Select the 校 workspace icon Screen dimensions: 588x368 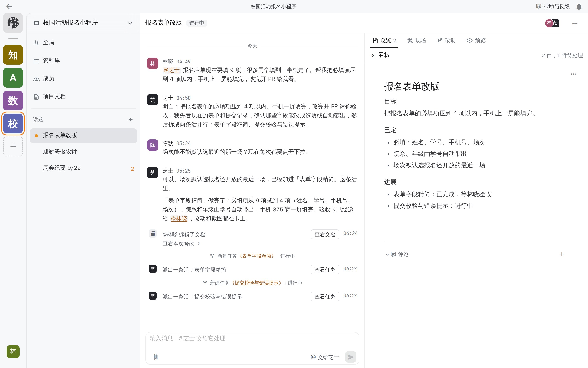tap(13, 123)
